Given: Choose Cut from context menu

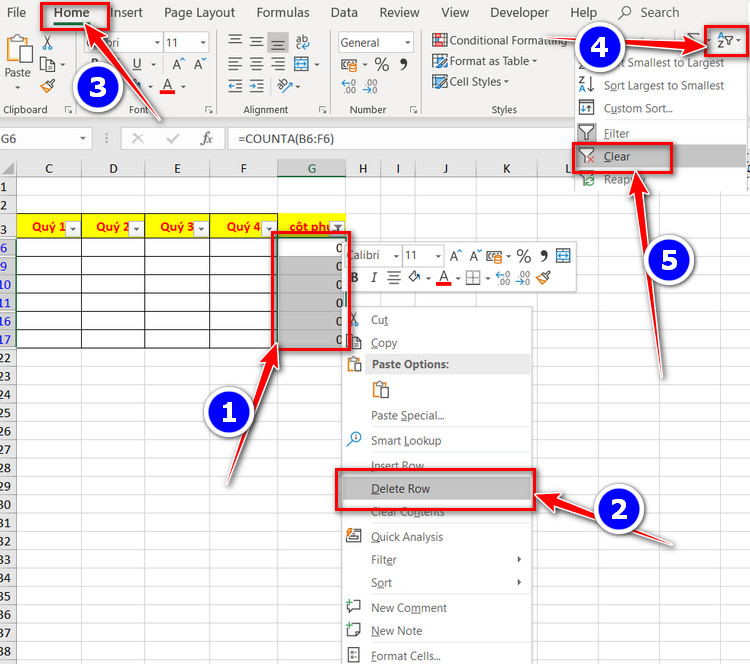Looking at the screenshot, I should pos(380,320).
